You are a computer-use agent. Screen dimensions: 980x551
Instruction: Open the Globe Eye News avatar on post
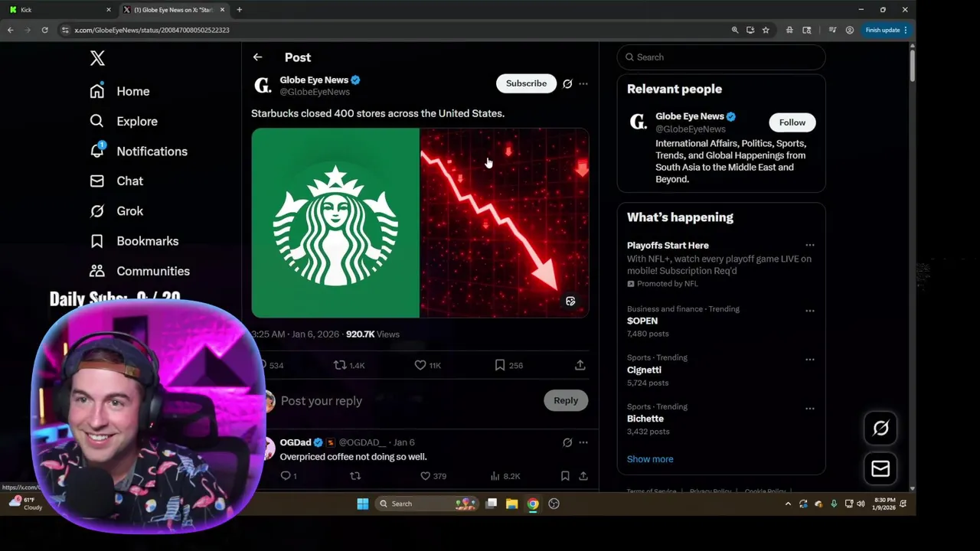coord(263,86)
